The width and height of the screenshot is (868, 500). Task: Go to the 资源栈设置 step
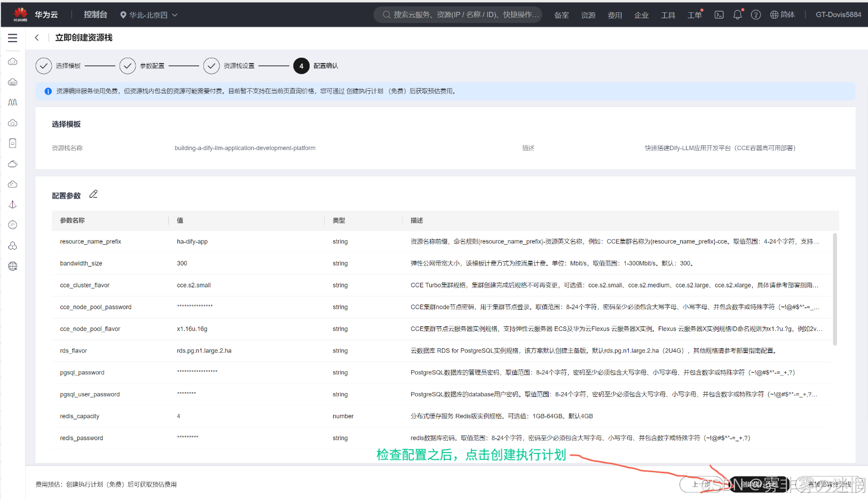(x=229, y=66)
